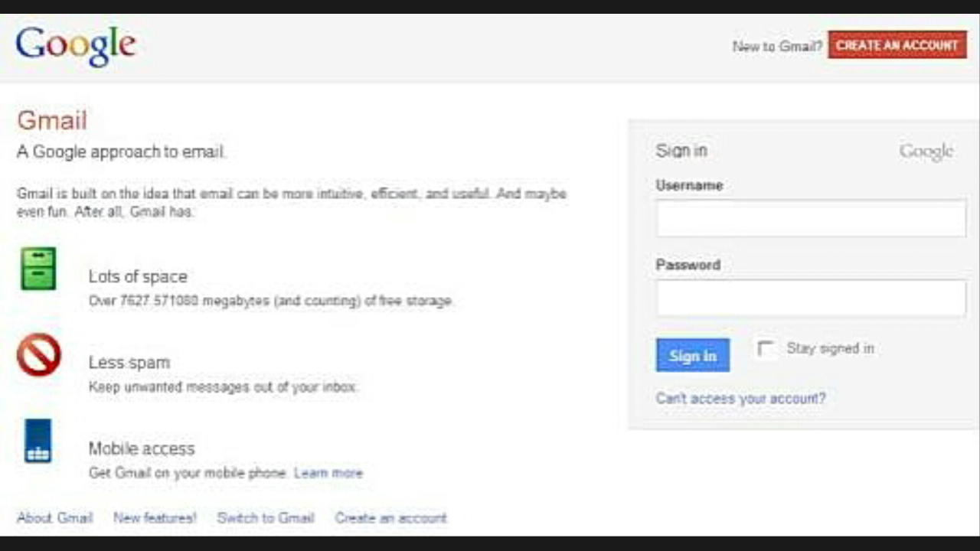
Task: Click the Switch to Gmail link
Action: tap(266, 518)
